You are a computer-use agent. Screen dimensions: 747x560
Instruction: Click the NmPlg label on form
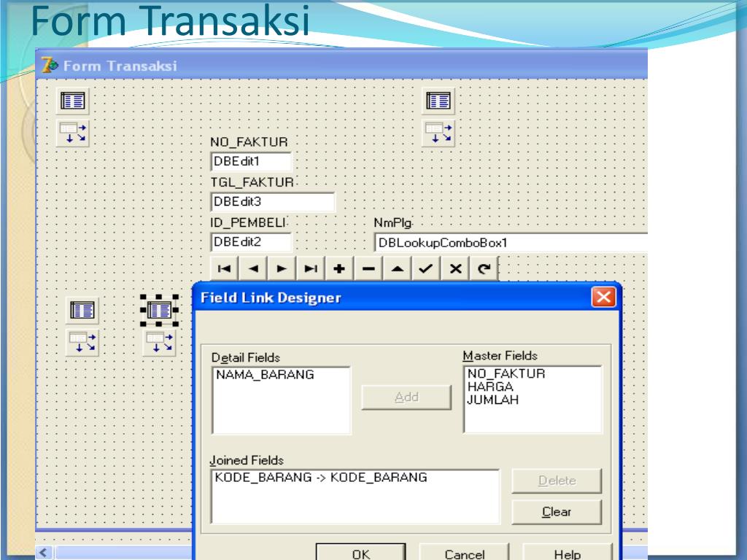(392, 223)
